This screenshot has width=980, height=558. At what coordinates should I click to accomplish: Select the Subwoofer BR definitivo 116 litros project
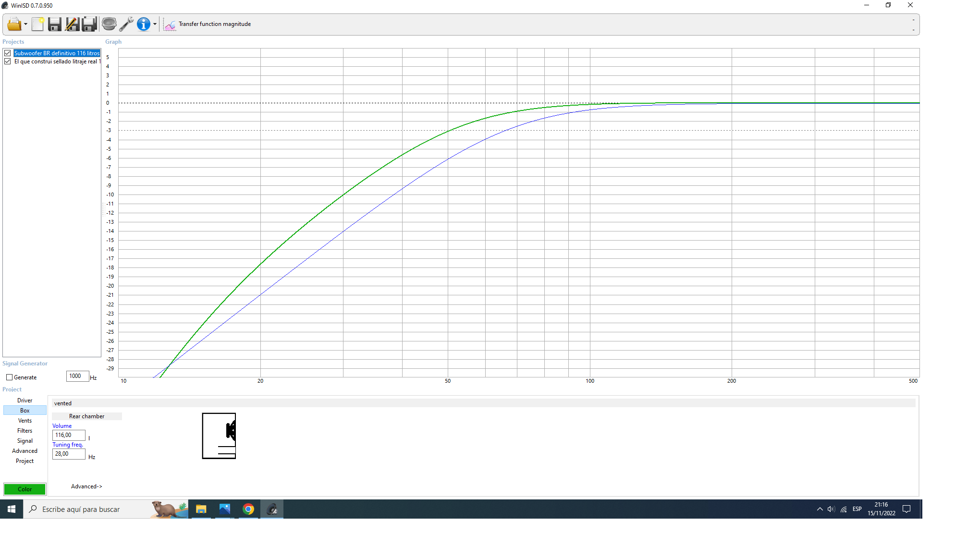(x=57, y=53)
